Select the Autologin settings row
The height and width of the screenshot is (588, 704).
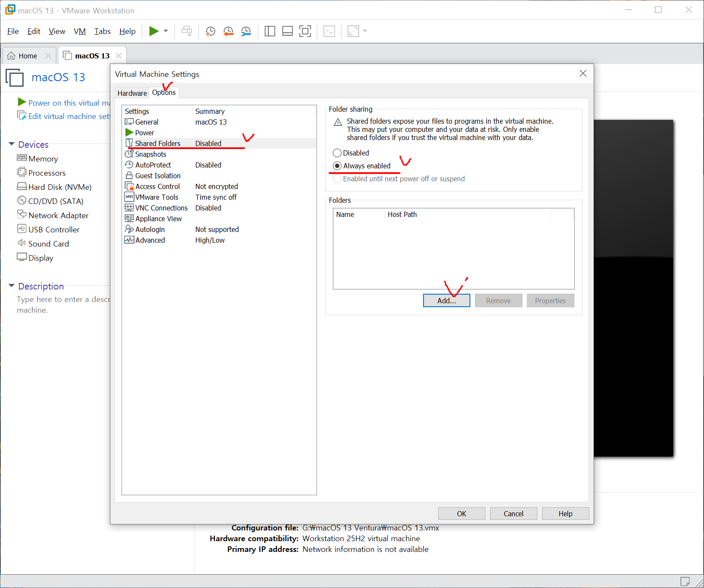219,229
